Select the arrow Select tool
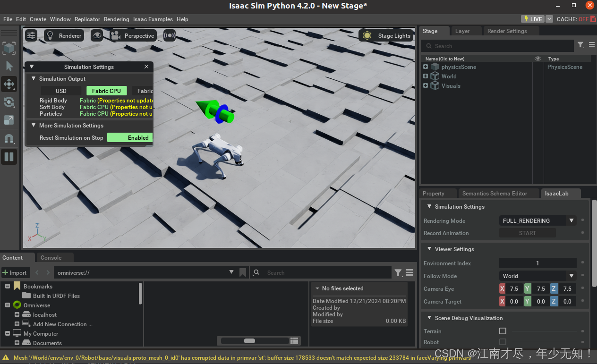 [x=9, y=66]
